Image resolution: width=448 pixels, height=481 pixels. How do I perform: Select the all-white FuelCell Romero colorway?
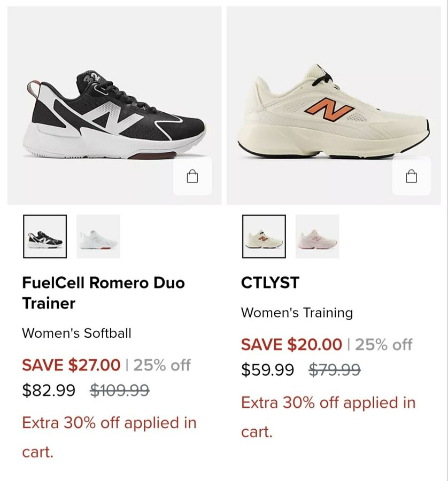point(98,236)
